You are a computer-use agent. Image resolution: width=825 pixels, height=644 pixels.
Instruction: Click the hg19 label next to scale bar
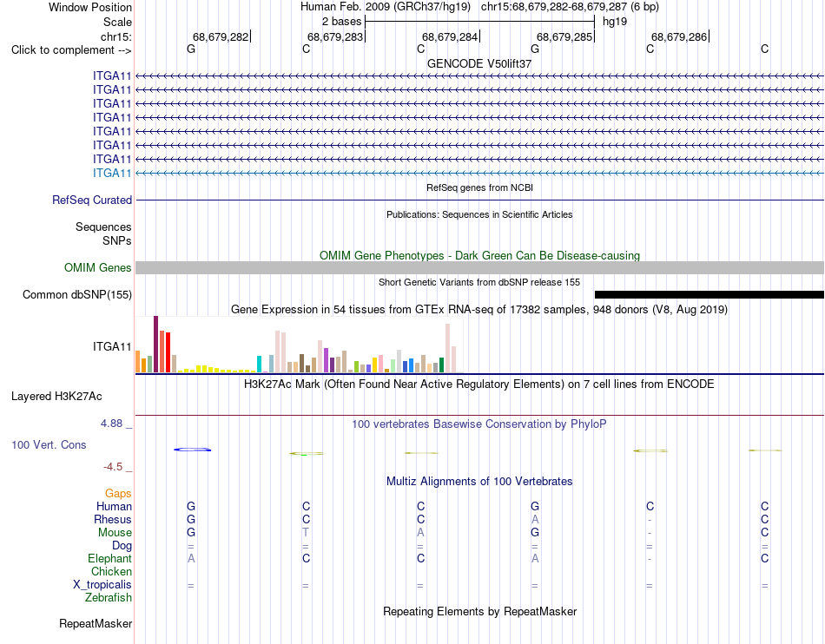click(615, 22)
